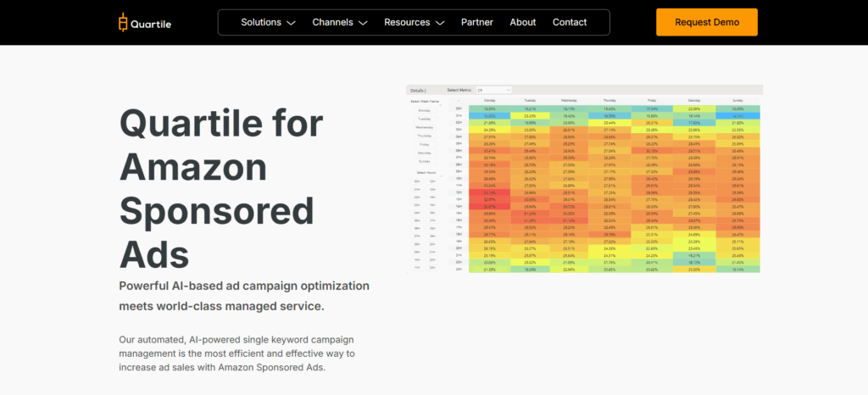Click the Quartile logo in the header
Screen dimensions: 868x395
tap(144, 23)
